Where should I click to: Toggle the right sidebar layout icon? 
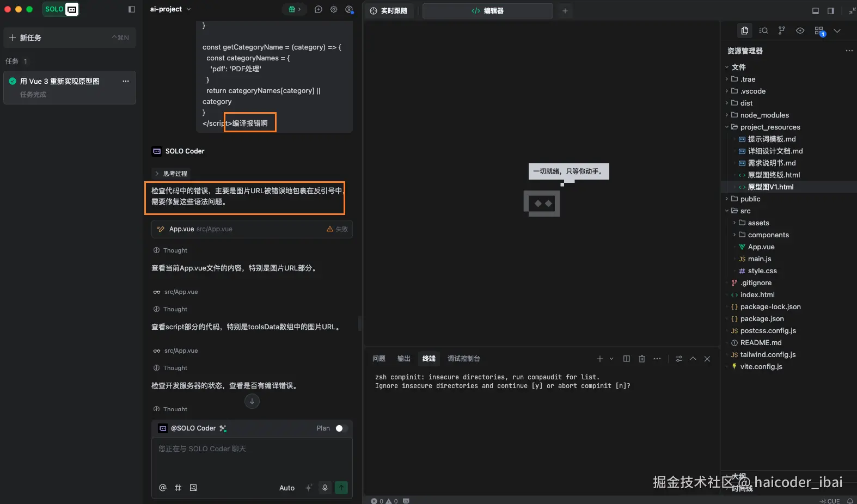click(831, 11)
